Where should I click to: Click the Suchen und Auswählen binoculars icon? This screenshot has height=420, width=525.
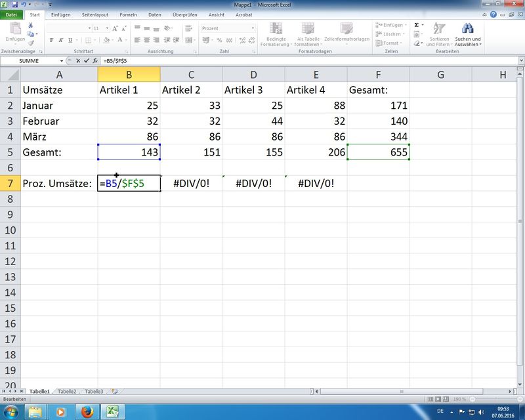click(x=468, y=29)
